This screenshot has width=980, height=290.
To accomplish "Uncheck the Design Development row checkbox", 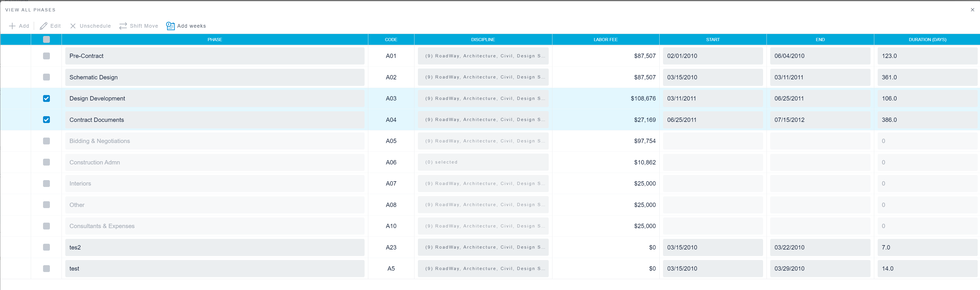I will (46, 98).
